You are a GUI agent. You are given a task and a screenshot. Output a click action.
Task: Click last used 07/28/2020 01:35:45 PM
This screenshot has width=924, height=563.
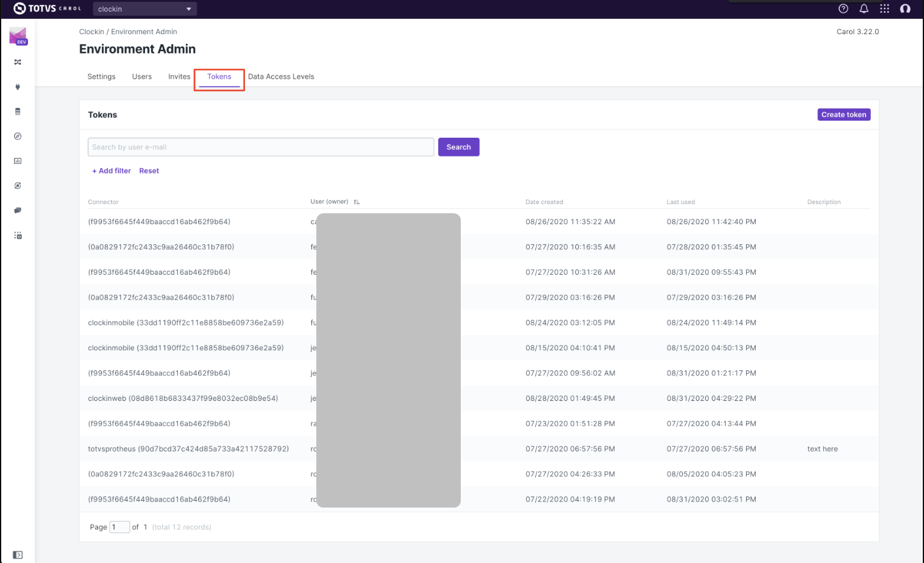(711, 247)
